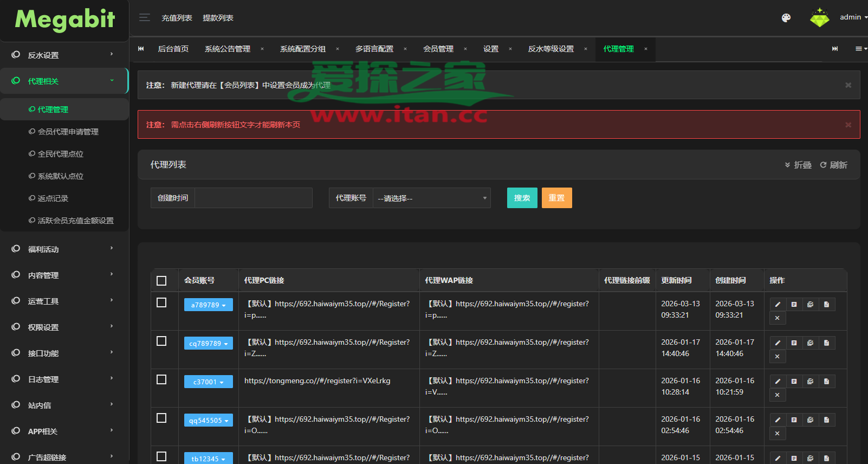The height and width of the screenshot is (464, 868).
Task: Toggle the select-all checkbox in table header
Action: click(x=161, y=281)
